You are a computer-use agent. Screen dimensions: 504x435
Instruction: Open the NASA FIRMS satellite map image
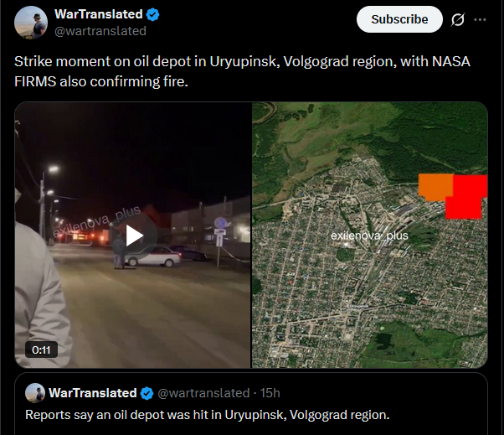pos(370,235)
